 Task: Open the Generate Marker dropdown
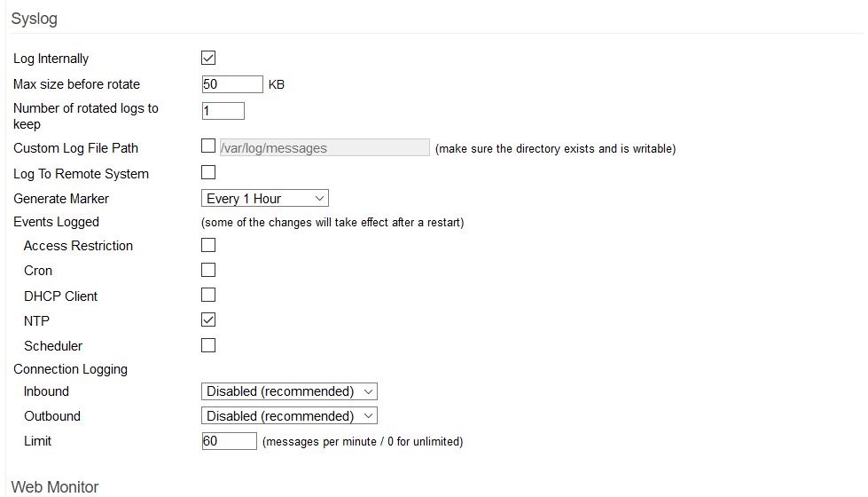pos(264,199)
